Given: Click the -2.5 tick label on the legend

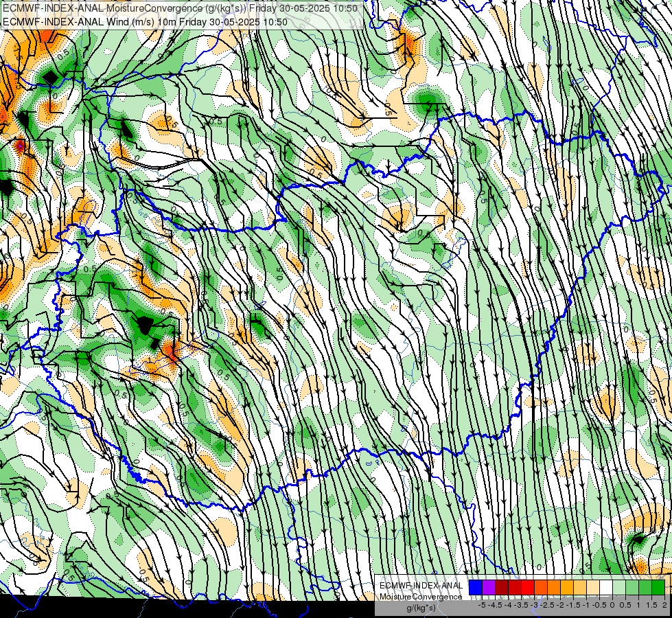Looking at the screenshot, I should (x=547, y=605).
